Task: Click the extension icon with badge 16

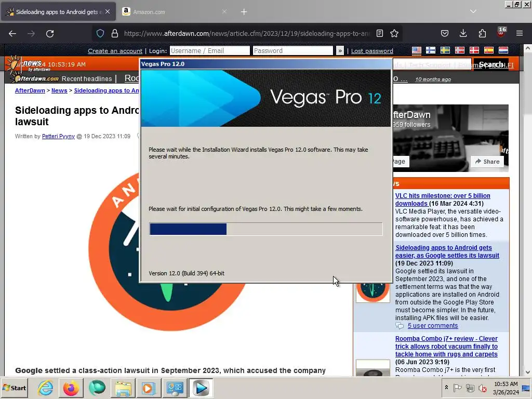Action: [x=501, y=33]
